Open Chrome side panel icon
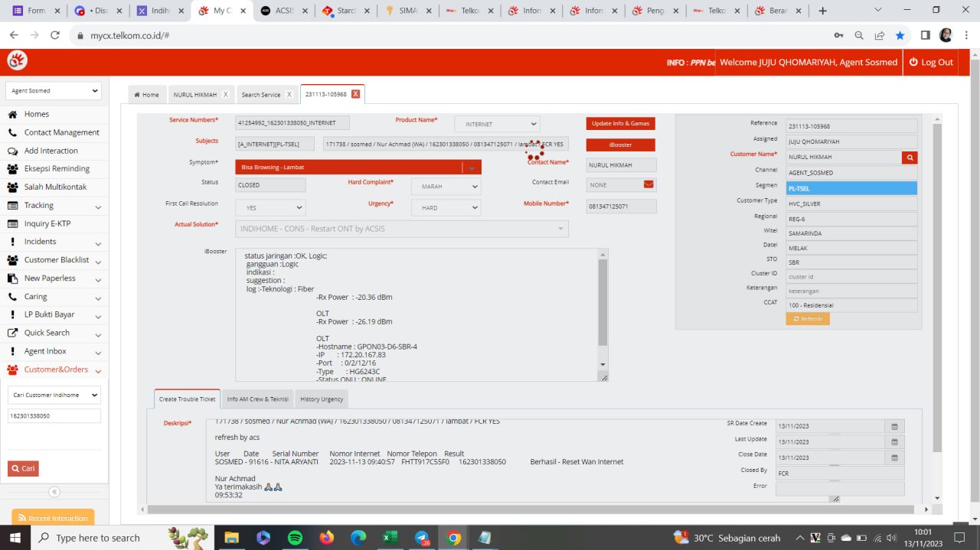The width and height of the screenshot is (980, 550). click(925, 35)
